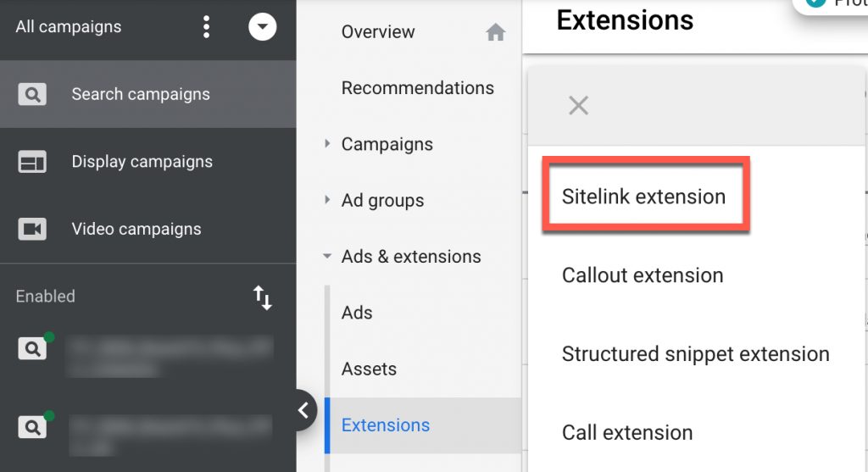Open the Recommendations page
The width and height of the screenshot is (868, 472).
[417, 88]
